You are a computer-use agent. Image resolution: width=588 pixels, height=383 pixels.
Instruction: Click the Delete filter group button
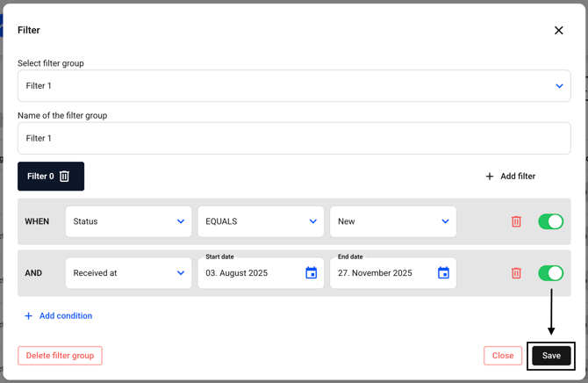point(60,356)
